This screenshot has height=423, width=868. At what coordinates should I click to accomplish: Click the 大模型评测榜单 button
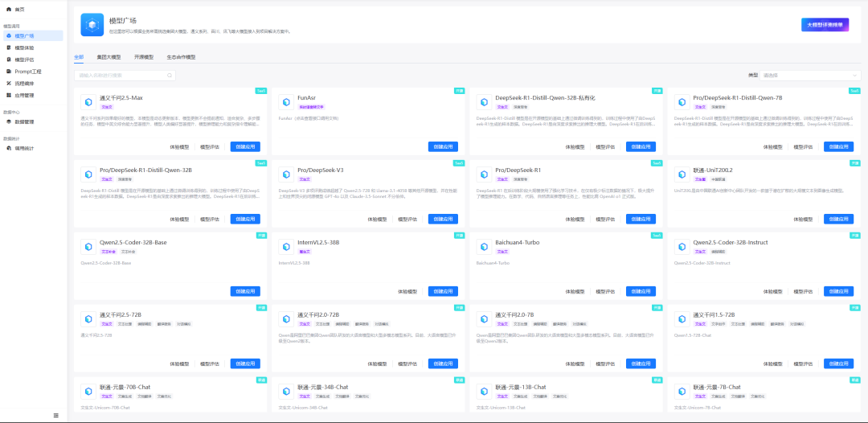825,25
